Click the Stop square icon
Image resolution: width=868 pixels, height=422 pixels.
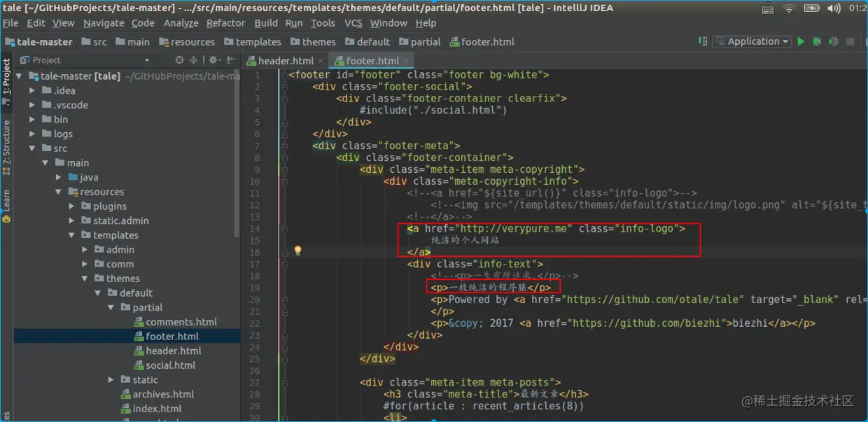(850, 42)
